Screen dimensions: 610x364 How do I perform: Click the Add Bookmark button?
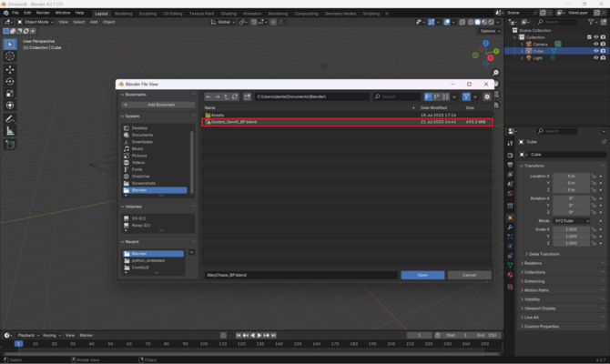pyautogui.click(x=158, y=105)
